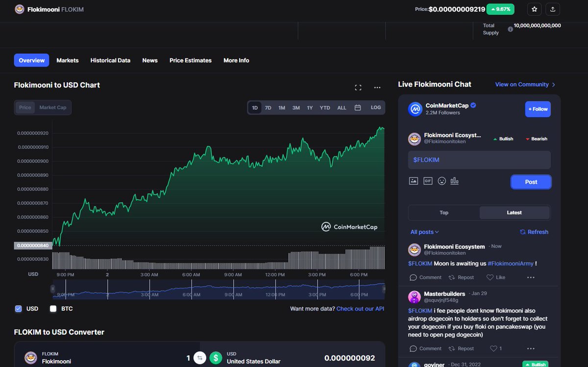Click the share upload icon
Viewport: 588px width, 367px height.
pos(553,9)
